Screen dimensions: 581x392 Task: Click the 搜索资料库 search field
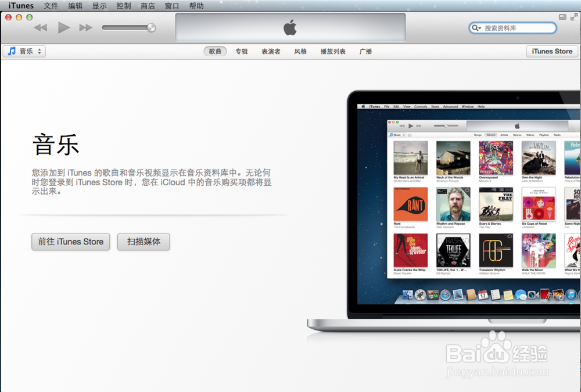513,28
